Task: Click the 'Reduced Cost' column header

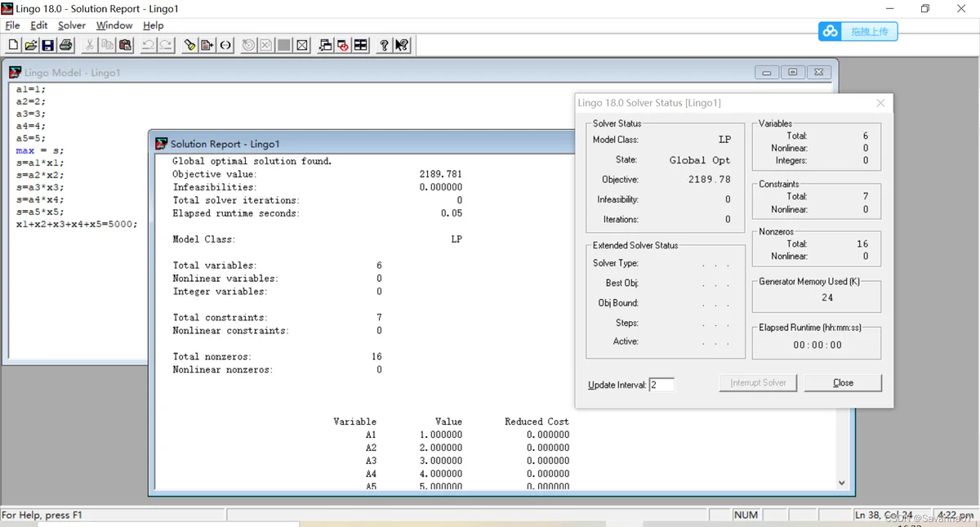Action: (537, 422)
